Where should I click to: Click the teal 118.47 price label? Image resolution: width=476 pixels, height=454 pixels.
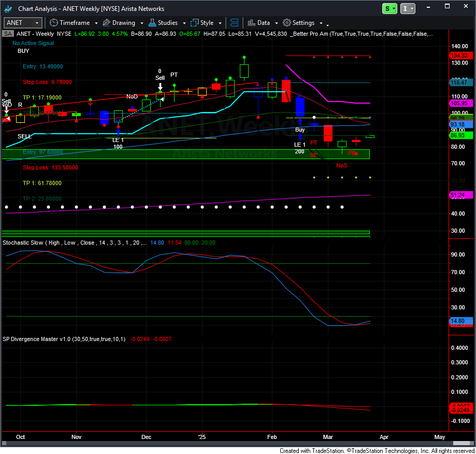pos(460,82)
